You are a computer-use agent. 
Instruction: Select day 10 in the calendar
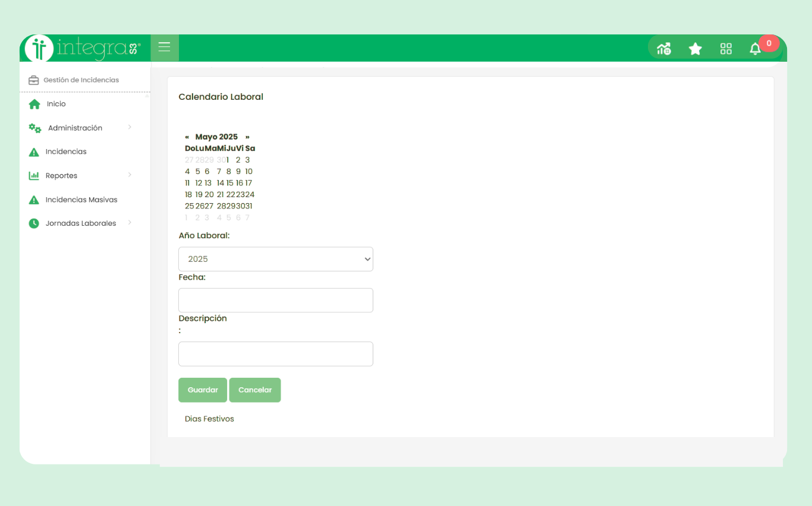pyautogui.click(x=248, y=172)
